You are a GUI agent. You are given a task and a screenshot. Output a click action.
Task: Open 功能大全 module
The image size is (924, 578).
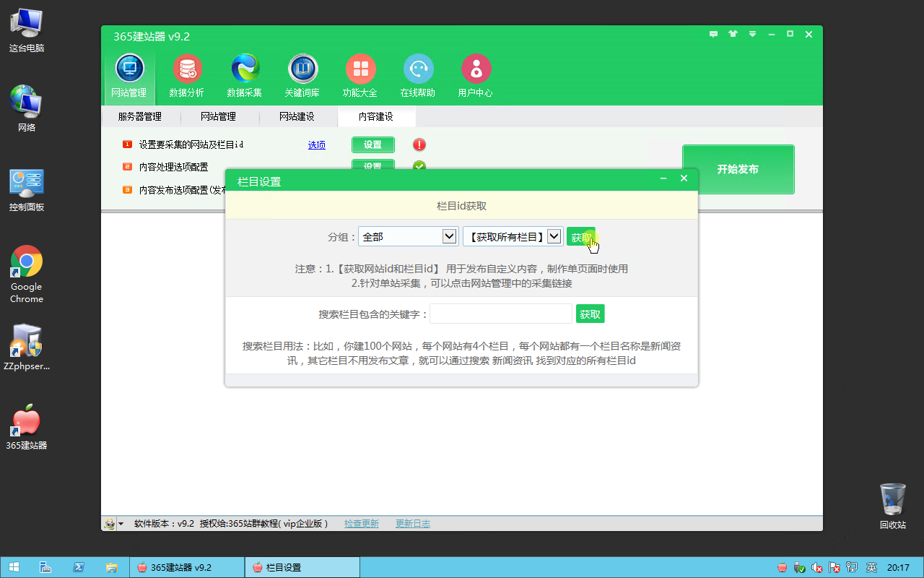[360, 75]
